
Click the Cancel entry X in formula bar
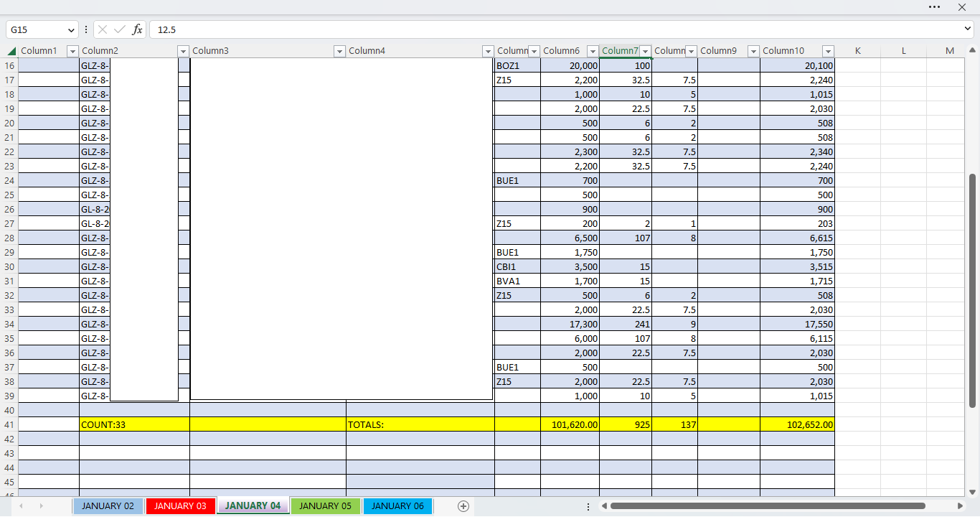[103, 29]
